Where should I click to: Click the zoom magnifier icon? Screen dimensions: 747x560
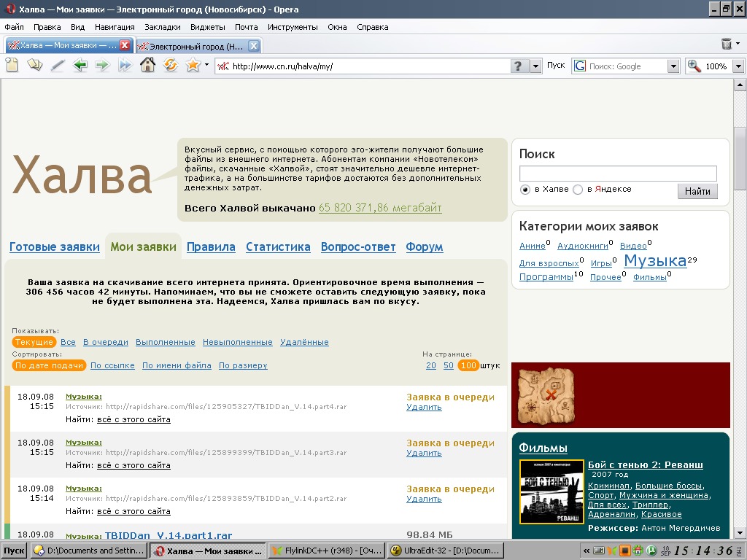694,66
